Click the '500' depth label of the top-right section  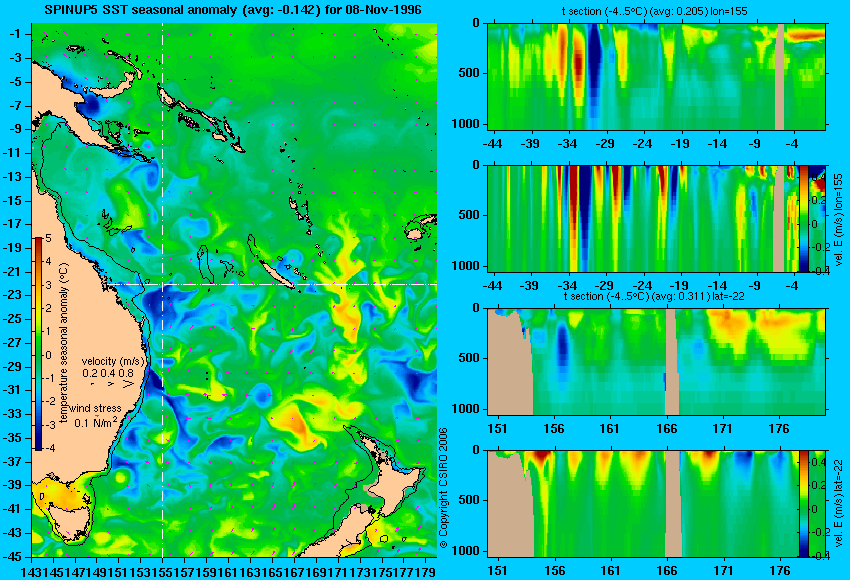click(469, 73)
